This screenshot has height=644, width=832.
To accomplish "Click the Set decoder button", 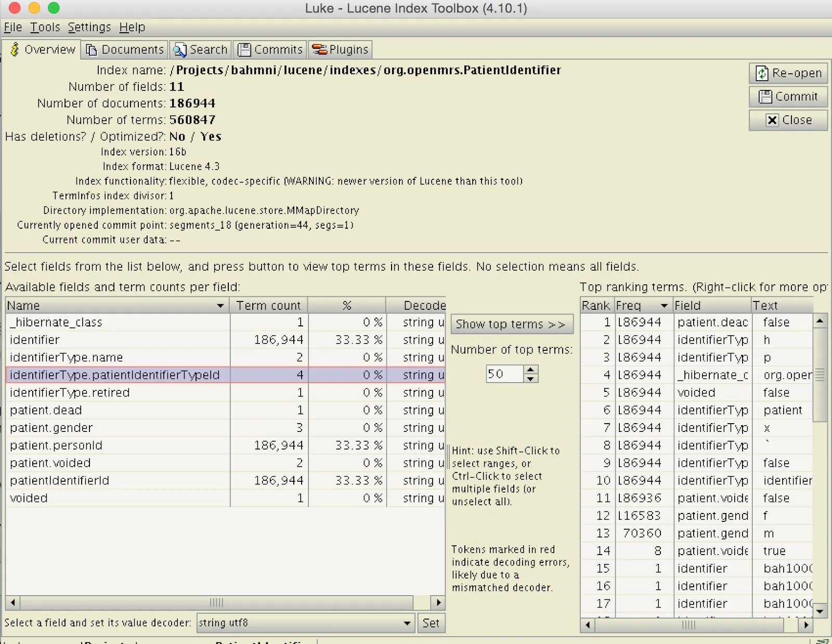I will point(431,623).
